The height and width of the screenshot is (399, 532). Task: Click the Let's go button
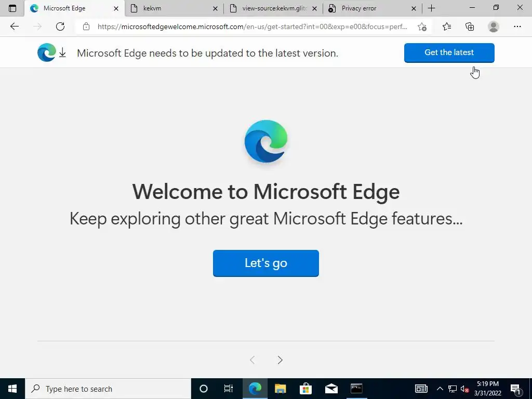click(266, 263)
